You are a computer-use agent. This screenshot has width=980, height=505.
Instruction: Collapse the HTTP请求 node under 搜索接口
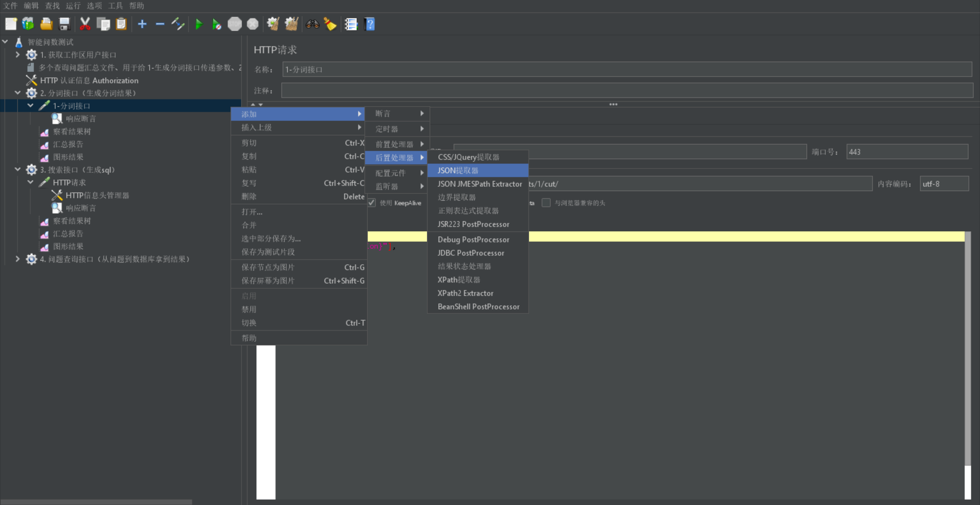(30, 182)
